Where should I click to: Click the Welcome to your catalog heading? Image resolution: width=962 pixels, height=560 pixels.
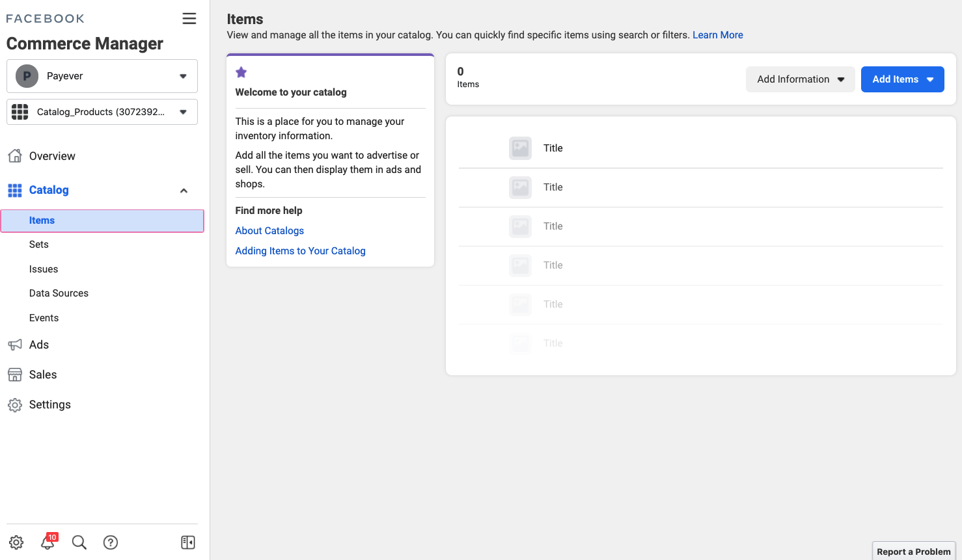(x=291, y=92)
